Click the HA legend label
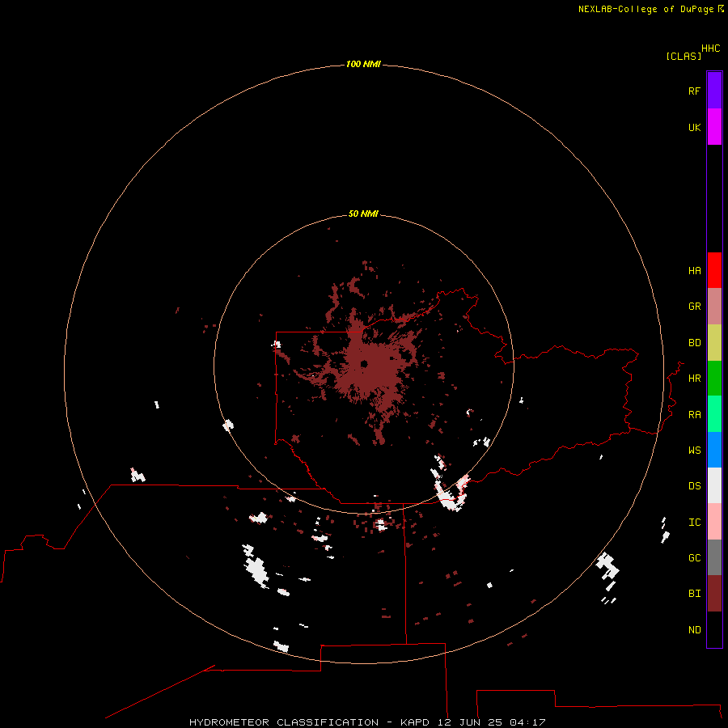Viewport: 728px width, 728px height. coord(694,270)
